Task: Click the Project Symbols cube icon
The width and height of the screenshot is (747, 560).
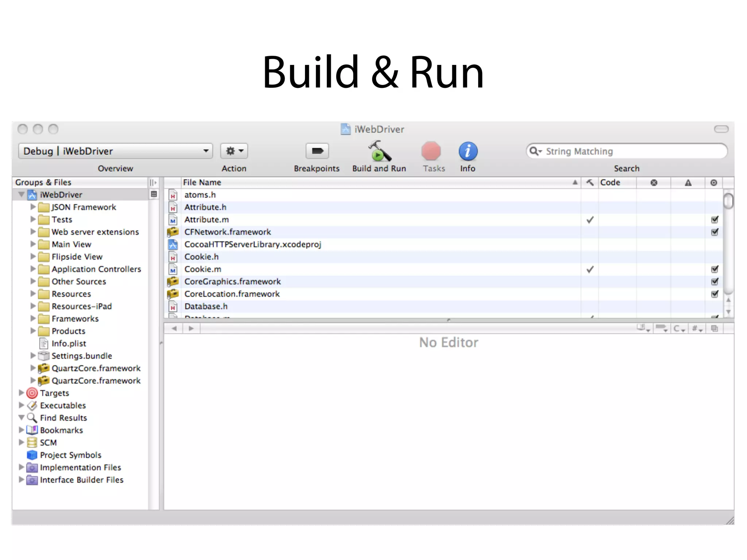Action: [x=32, y=455]
